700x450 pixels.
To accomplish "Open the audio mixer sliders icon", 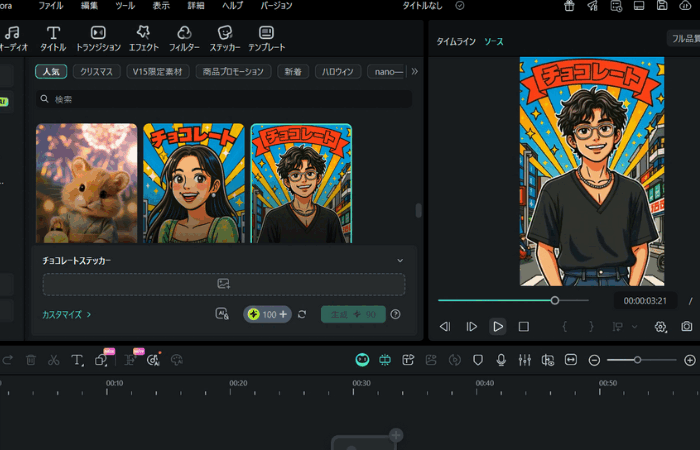I will (525, 360).
